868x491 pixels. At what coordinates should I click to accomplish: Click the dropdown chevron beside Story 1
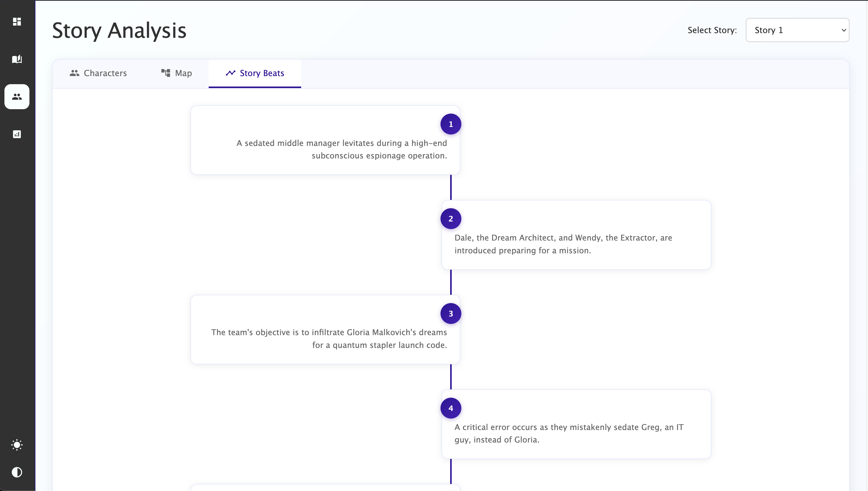844,30
